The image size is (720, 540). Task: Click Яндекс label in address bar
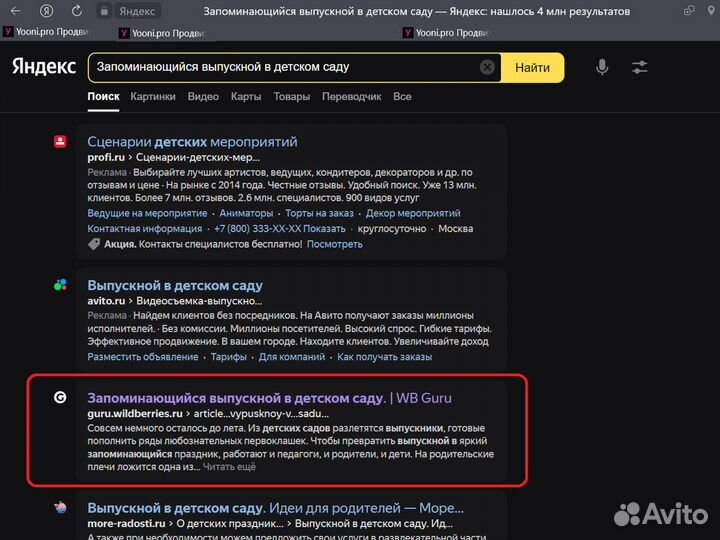pos(137,11)
